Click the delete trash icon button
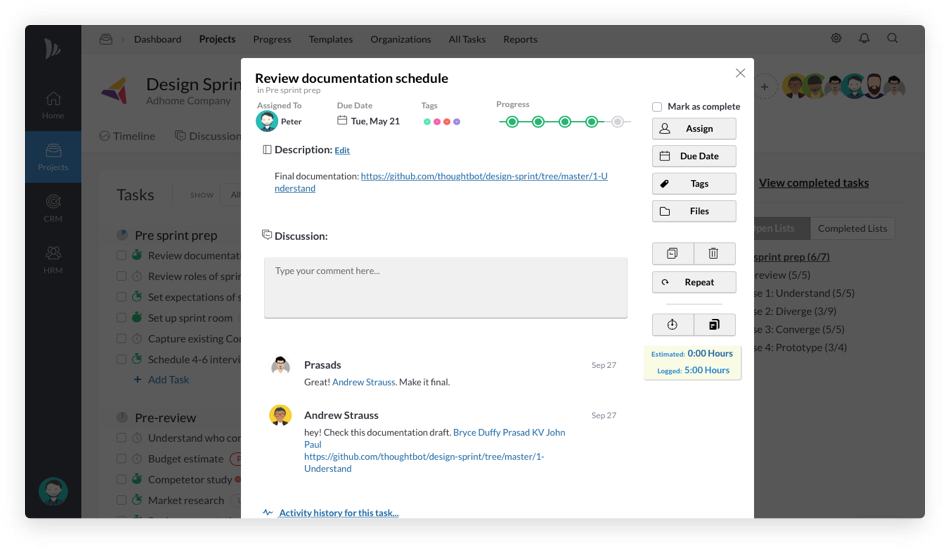946x550 pixels. tap(714, 253)
